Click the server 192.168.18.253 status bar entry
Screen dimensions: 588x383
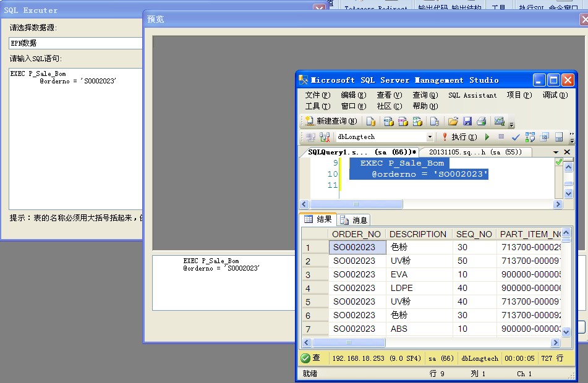[377, 358]
